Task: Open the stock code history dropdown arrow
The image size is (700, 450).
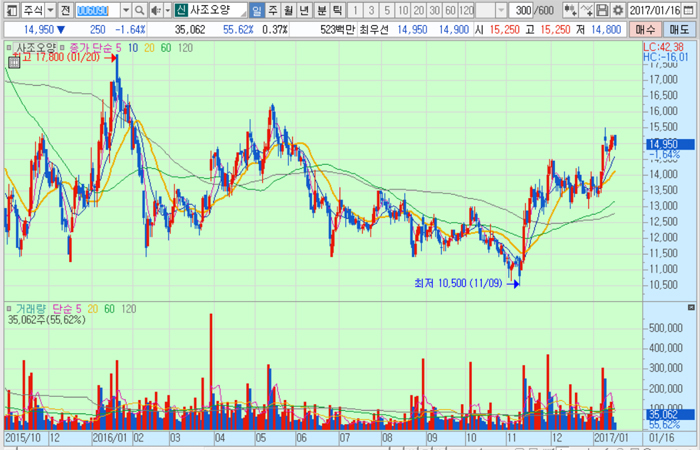Action: (124, 10)
